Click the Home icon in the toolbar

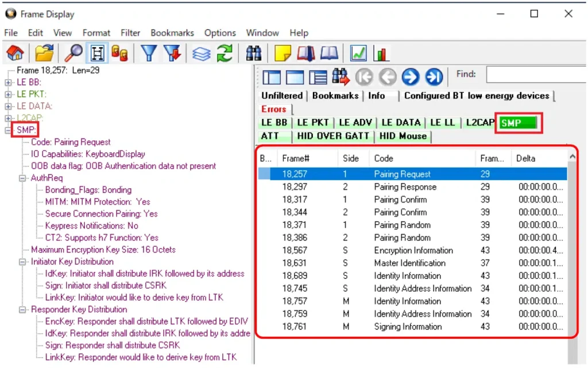click(15, 53)
